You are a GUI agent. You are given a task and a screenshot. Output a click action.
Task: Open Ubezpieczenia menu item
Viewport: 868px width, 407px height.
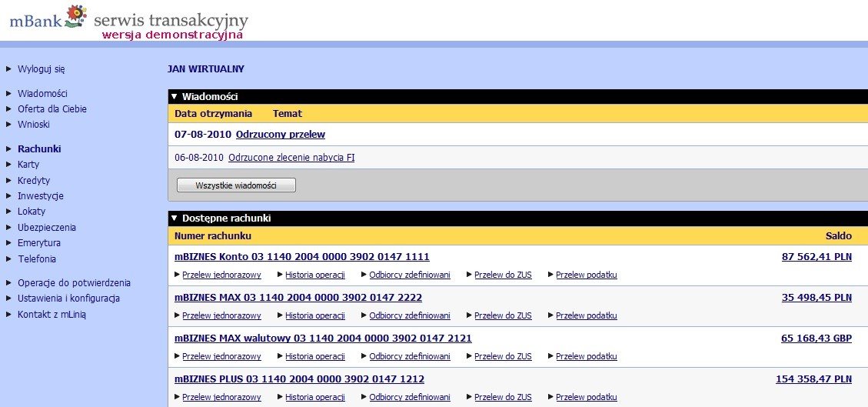click(x=47, y=228)
